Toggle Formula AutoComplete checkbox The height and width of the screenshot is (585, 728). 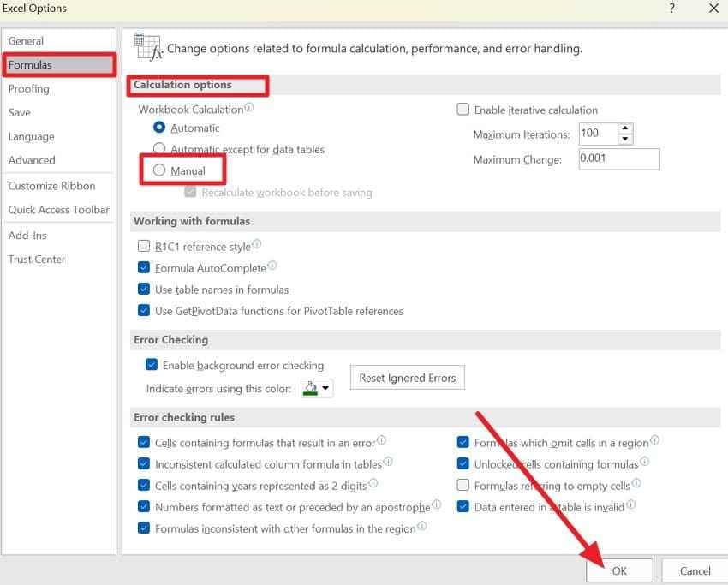pyautogui.click(x=144, y=267)
